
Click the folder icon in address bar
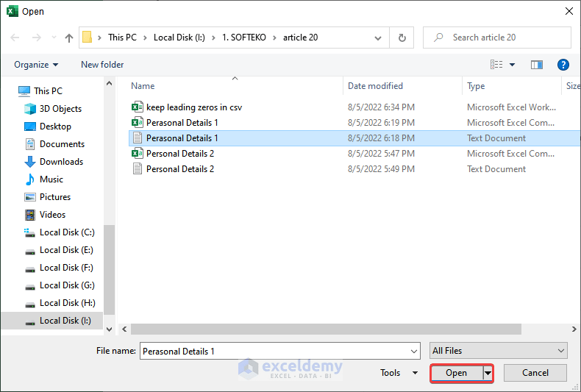click(87, 37)
